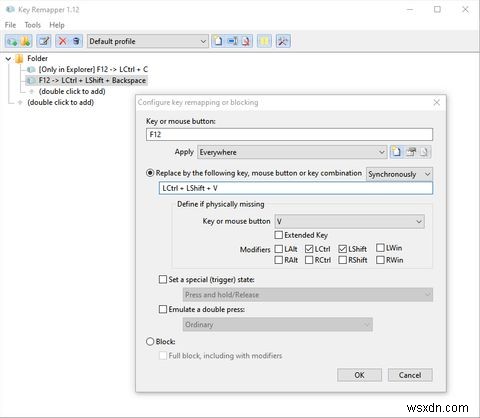Open the Synchronously mode dropdown
This screenshot has height=418, width=480.
pos(399,174)
